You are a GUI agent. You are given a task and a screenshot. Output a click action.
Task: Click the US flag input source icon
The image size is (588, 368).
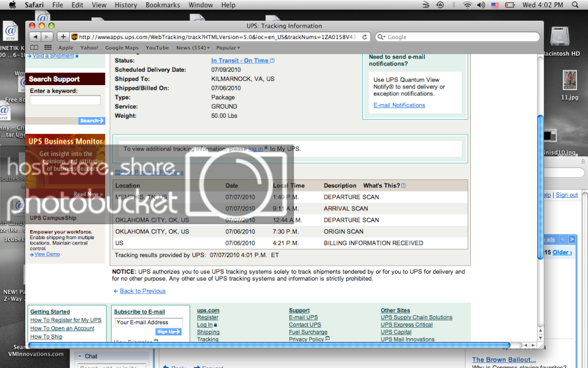495,5
